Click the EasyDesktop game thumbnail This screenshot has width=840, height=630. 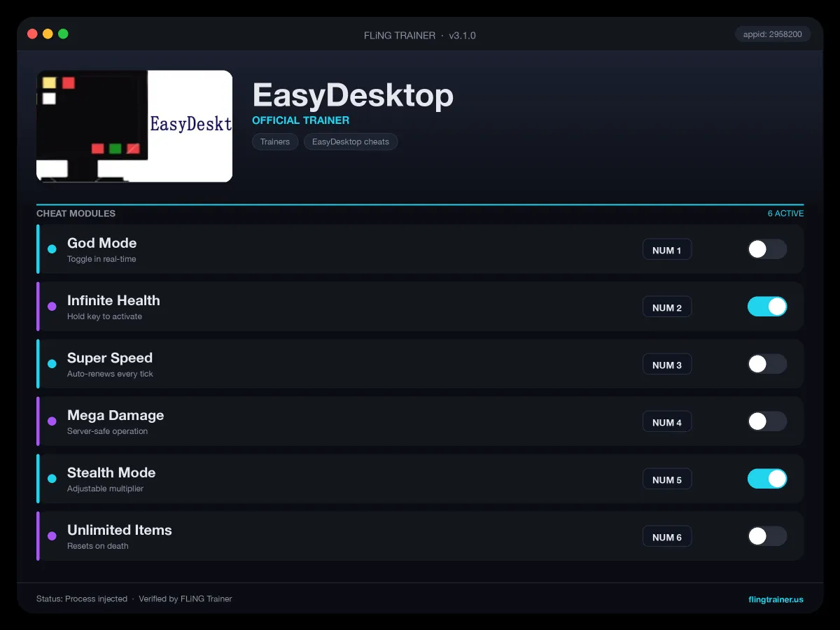(134, 126)
